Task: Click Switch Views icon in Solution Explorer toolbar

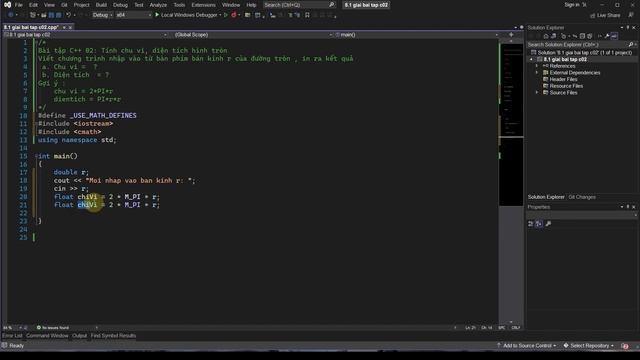Action: pos(553,36)
